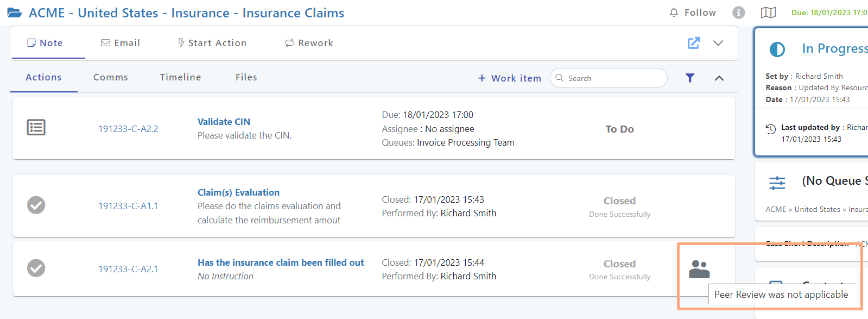
Task: Click the checkmark for insurance claim filled out
Action: [36, 268]
